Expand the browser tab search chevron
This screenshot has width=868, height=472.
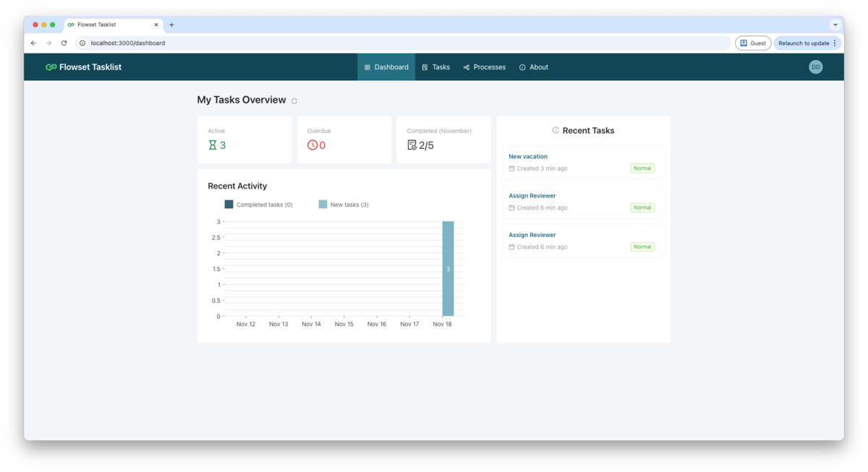tap(835, 25)
